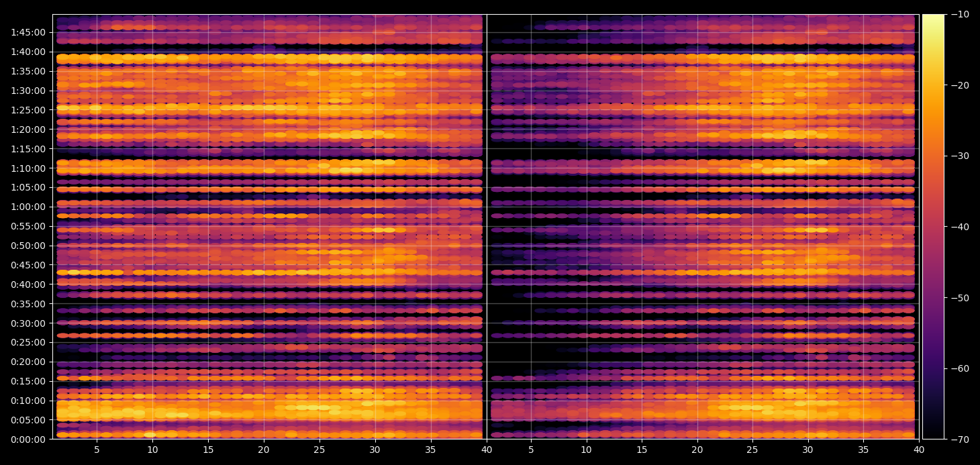The image size is (980, 465).
Task: Click the 0:45:00 time axis label
Action: pos(28,265)
